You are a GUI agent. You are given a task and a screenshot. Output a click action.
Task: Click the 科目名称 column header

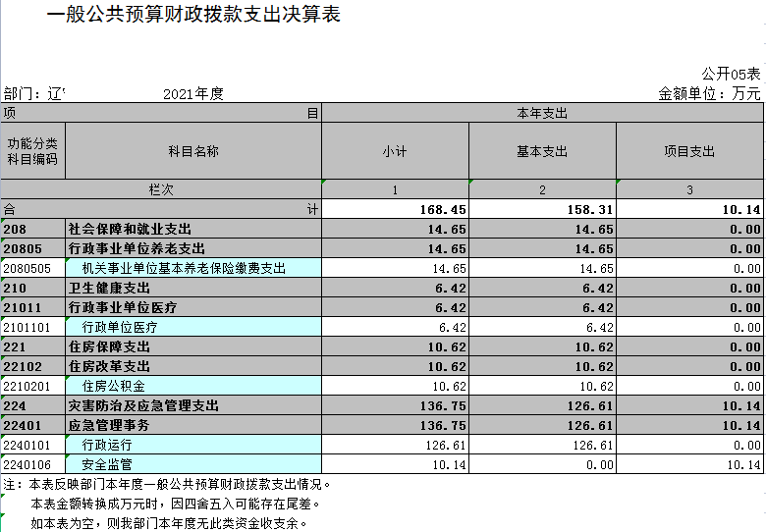coord(193,151)
